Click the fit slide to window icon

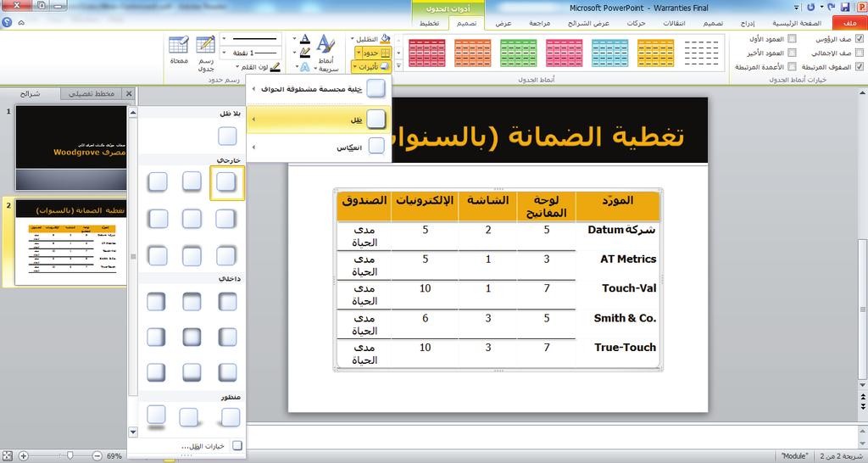click(x=7, y=456)
